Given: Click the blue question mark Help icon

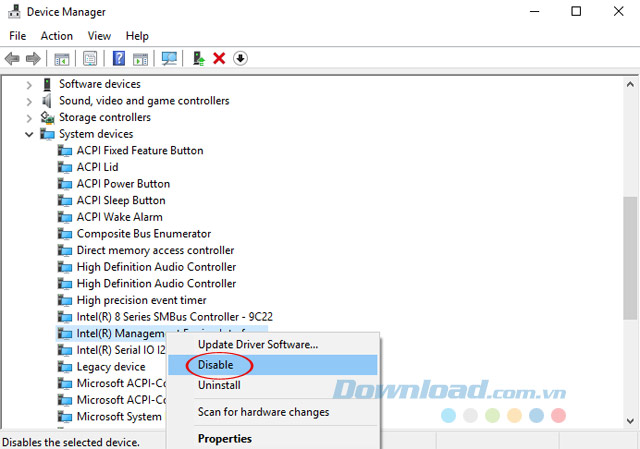Looking at the screenshot, I should point(119,58).
